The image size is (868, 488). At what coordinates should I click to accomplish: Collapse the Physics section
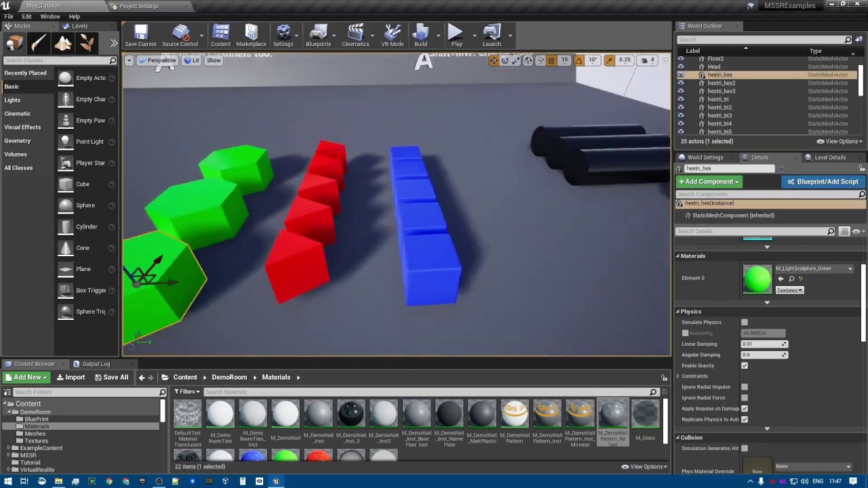(677, 311)
